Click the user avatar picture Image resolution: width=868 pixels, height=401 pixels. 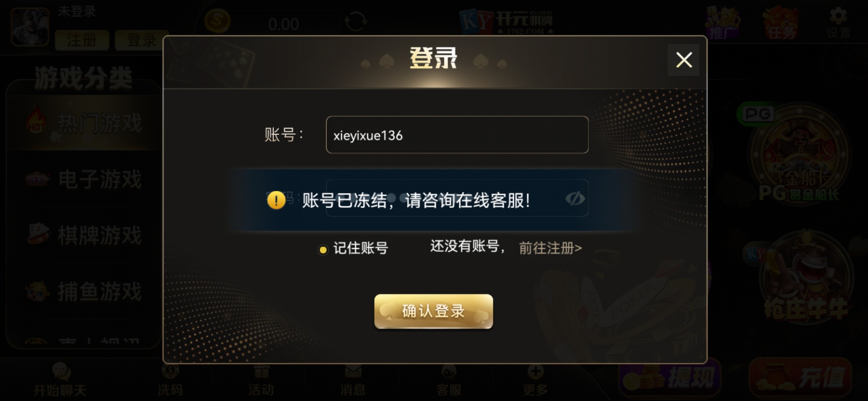click(x=30, y=27)
